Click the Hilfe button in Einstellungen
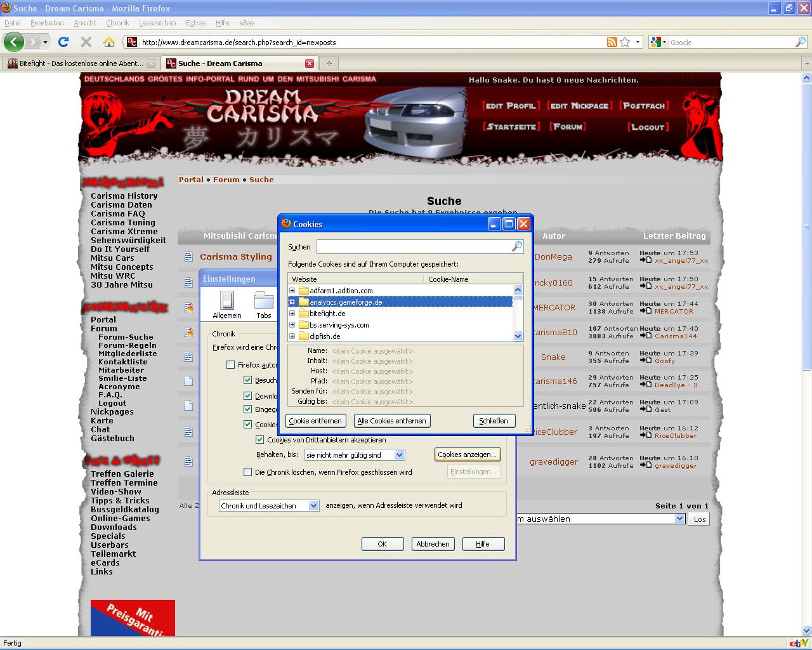 click(x=483, y=544)
